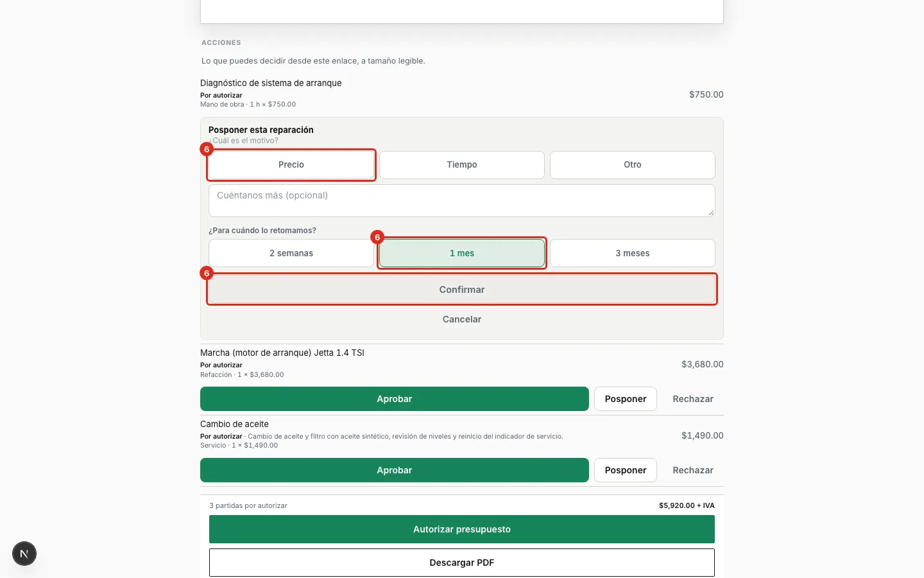Choose Tiempo as the postpone reason
This screenshot has width=924, height=578.
tap(462, 165)
